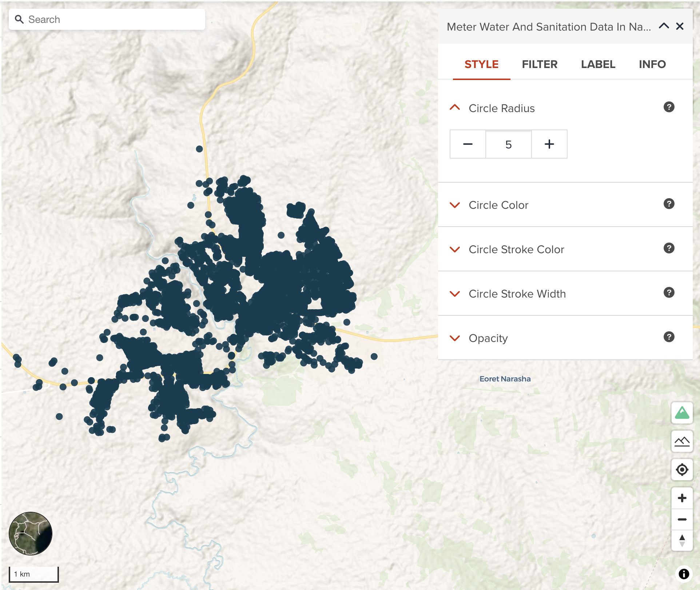Collapse the Circle Radius section
Screen dimensions: 700x590
click(x=455, y=108)
